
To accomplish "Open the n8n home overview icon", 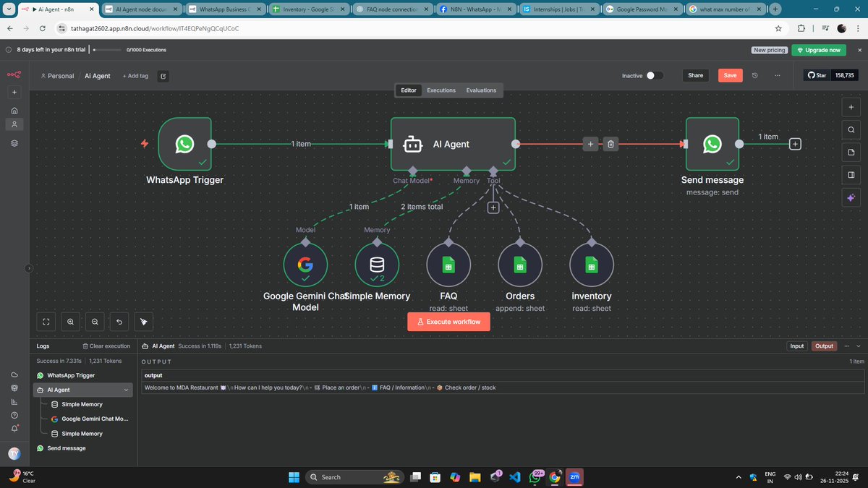I will pyautogui.click(x=14, y=110).
